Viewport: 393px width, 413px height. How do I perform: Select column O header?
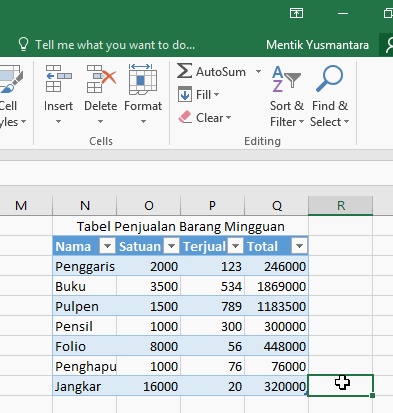149,205
